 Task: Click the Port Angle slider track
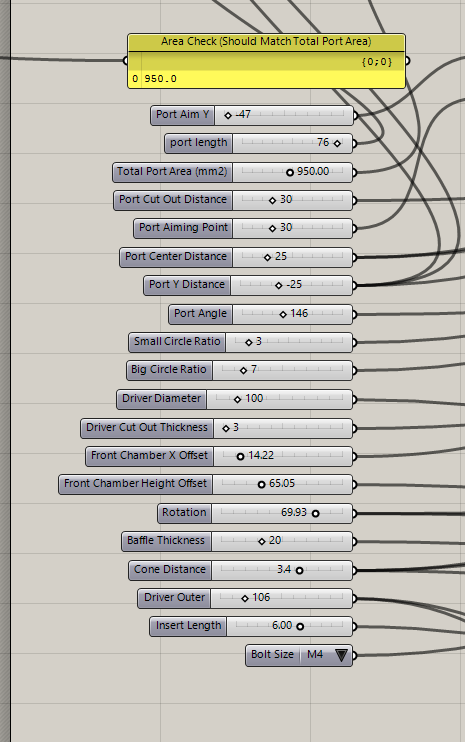[292, 314]
